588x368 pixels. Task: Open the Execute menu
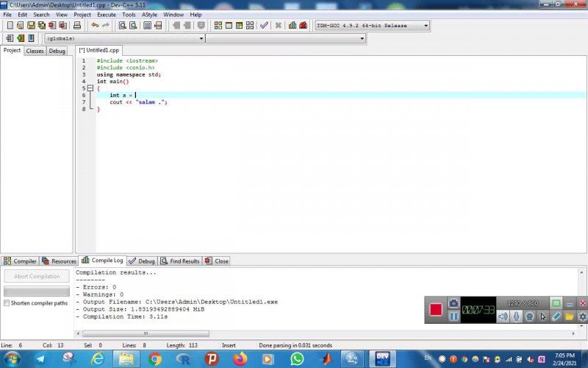107,15
